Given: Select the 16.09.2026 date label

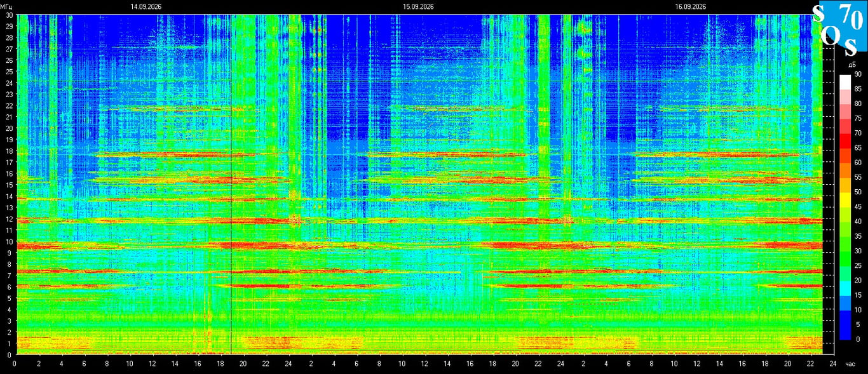Looking at the screenshot, I should pyautogui.click(x=691, y=6).
